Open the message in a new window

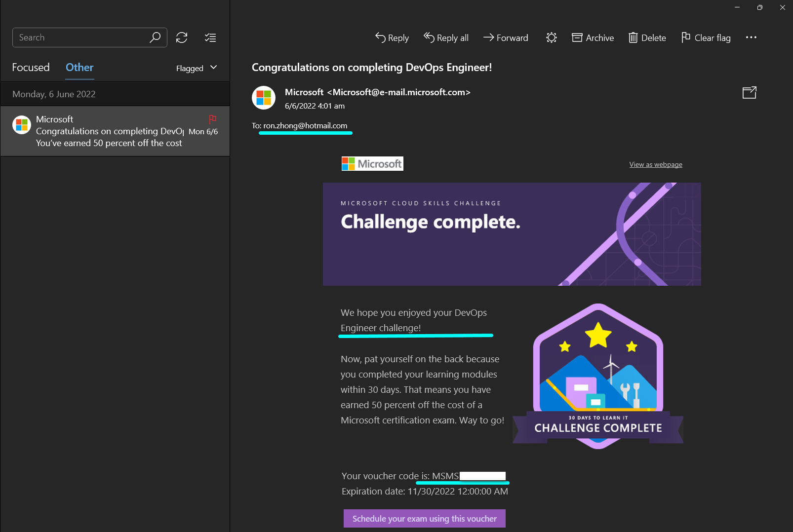(750, 92)
